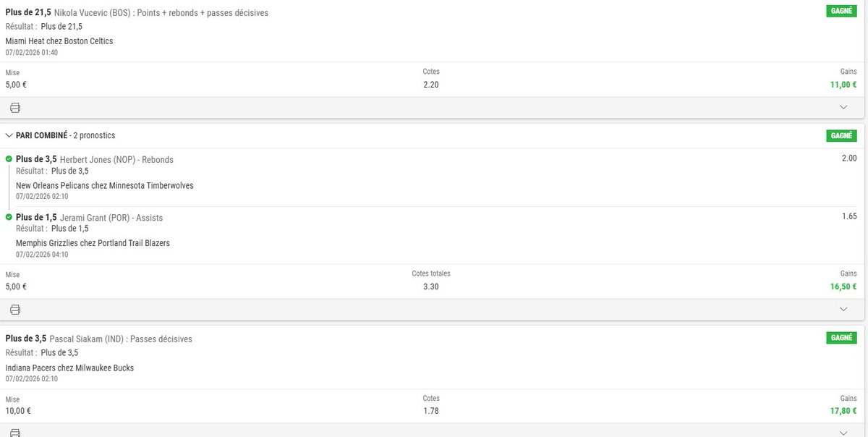Select the 3.30 total odds value
The image size is (868, 437).
click(x=431, y=287)
